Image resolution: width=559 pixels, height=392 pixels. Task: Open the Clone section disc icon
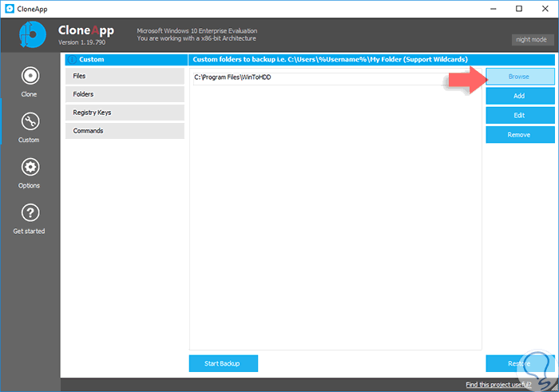pyautogui.click(x=30, y=76)
